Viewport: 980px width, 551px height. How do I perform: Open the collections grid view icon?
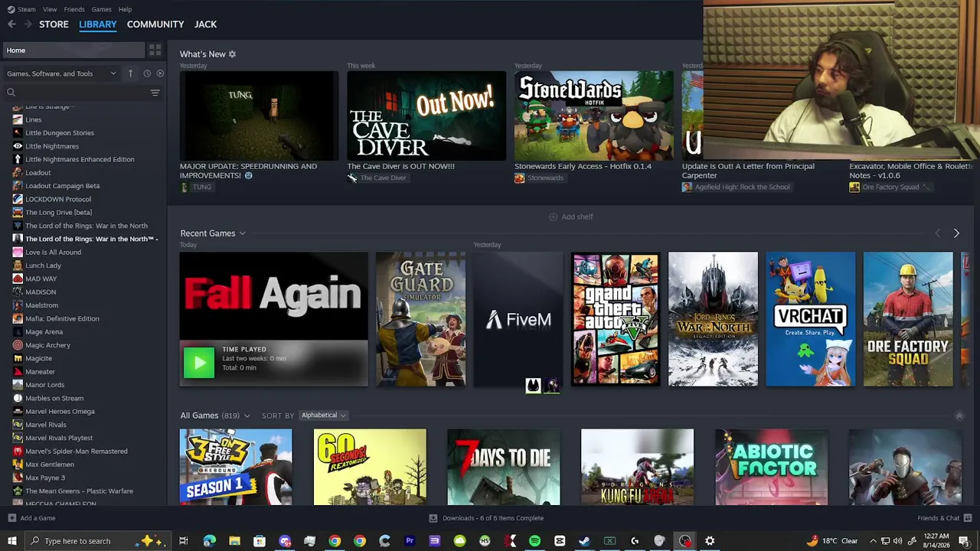[x=155, y=51]
